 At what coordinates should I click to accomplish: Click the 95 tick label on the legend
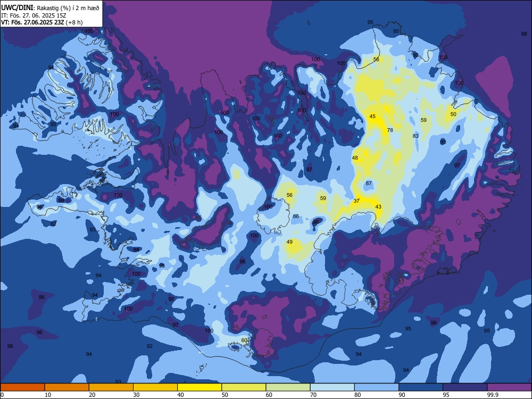[447, 395]
